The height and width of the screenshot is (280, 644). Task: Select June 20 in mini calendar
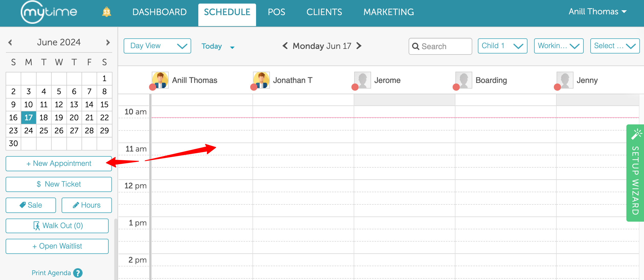(x=74, y=117)
